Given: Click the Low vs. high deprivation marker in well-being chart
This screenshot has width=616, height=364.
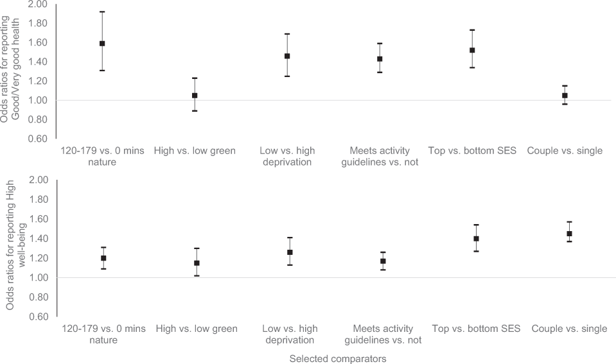Looking at the screenshot, I should 290,252.
